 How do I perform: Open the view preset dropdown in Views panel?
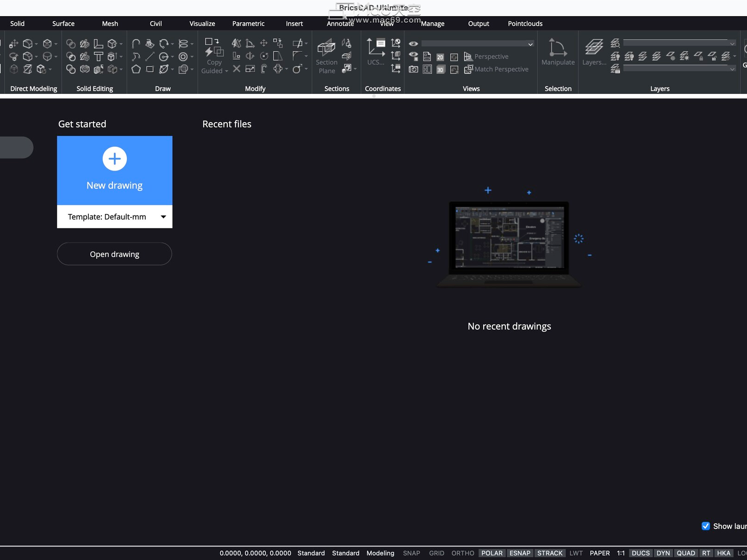[530, 43]
